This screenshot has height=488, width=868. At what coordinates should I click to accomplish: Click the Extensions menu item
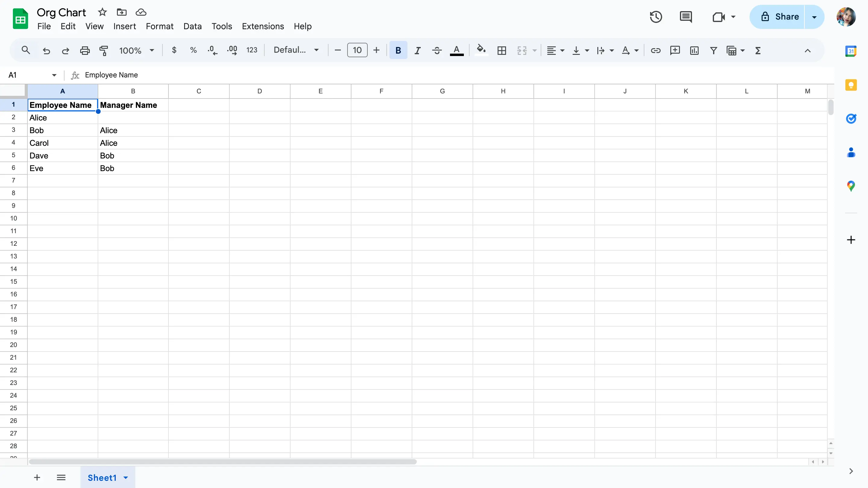pos(263,26)
